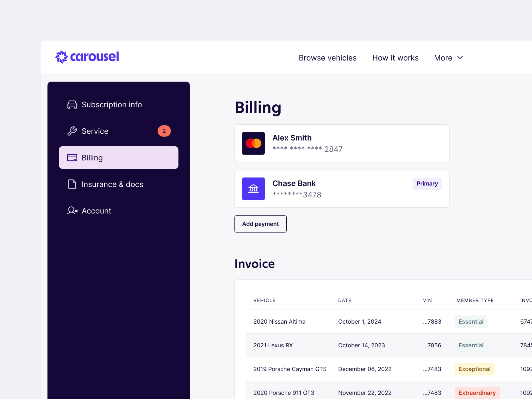Image resolution: width=532 pixels, height=399 pixels.
Task: Click the Service notification badge showing 2
Action: click(x=164, y=131)
